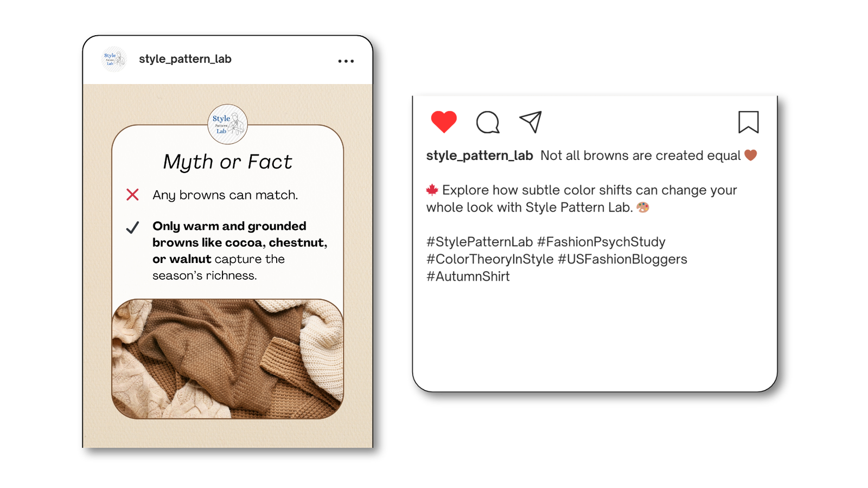This screenshot has height=488, width=868.
Task: Click style_pattern_lab username in caption
Action: click(480, 156)
